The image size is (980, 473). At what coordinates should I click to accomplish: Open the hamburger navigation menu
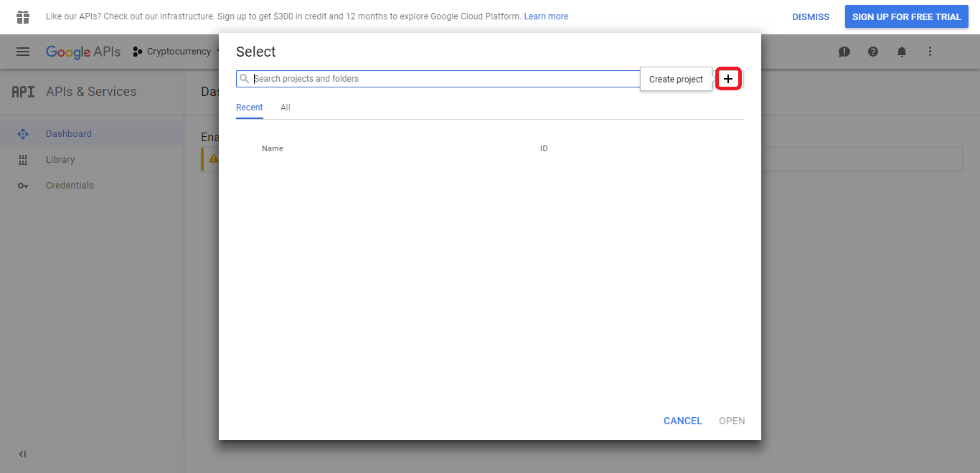click(23, 52)
